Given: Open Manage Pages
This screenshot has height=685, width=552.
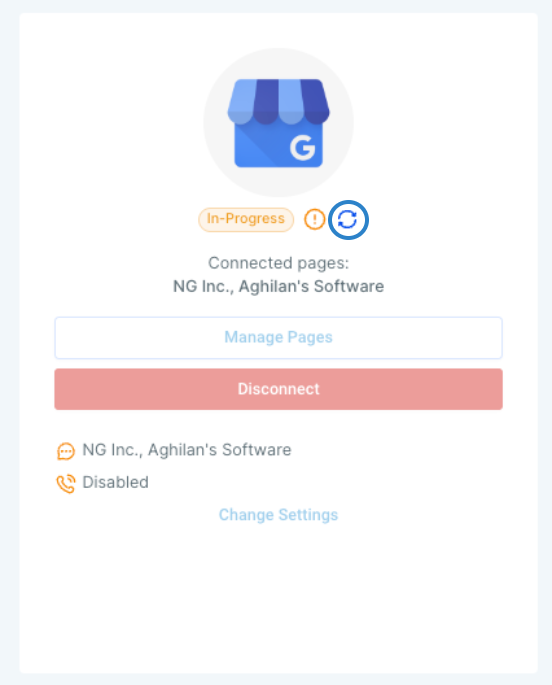Looking at the screenshot, I should (279, 338).
